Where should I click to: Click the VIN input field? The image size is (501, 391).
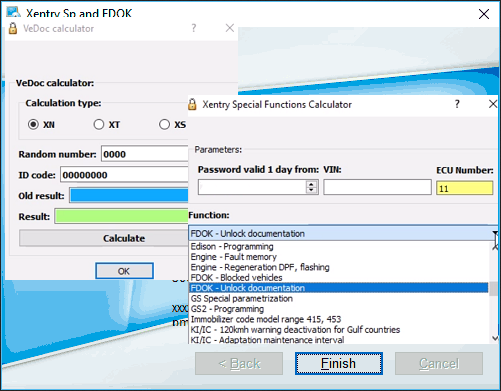click(x=377, y=187)
